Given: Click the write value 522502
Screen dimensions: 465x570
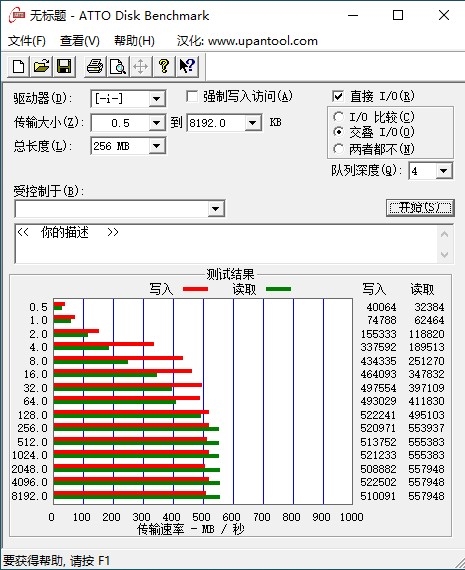Looking at the screenshot, I should click(x=378, y=482).
